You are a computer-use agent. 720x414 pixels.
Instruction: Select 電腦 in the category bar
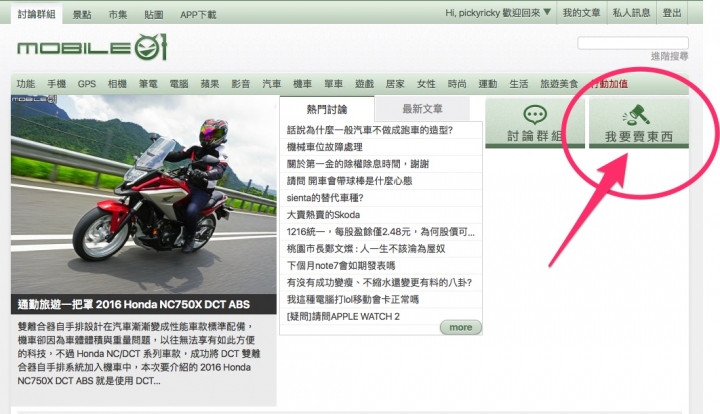tap(179, 84)
